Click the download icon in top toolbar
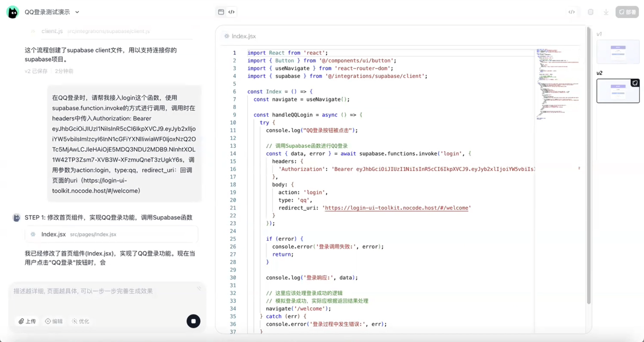644x342 pixels. (x=606, y=12)
